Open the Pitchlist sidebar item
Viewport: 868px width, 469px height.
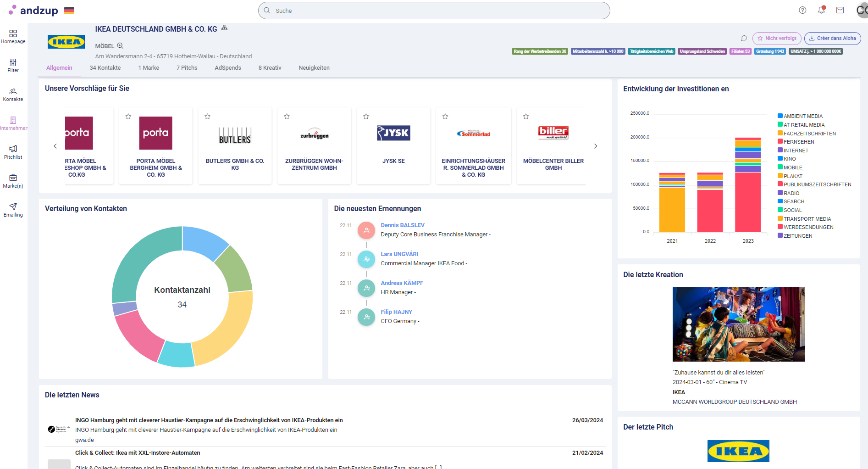point(13,152)
